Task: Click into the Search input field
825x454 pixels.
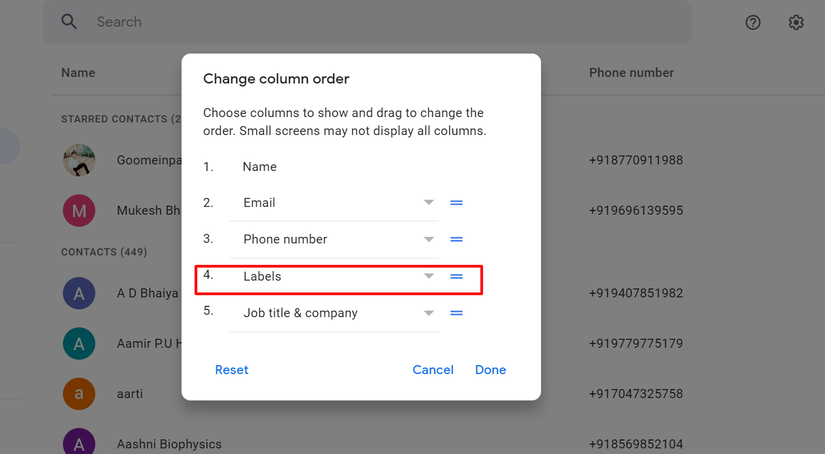Action: (x=380, y=22)
